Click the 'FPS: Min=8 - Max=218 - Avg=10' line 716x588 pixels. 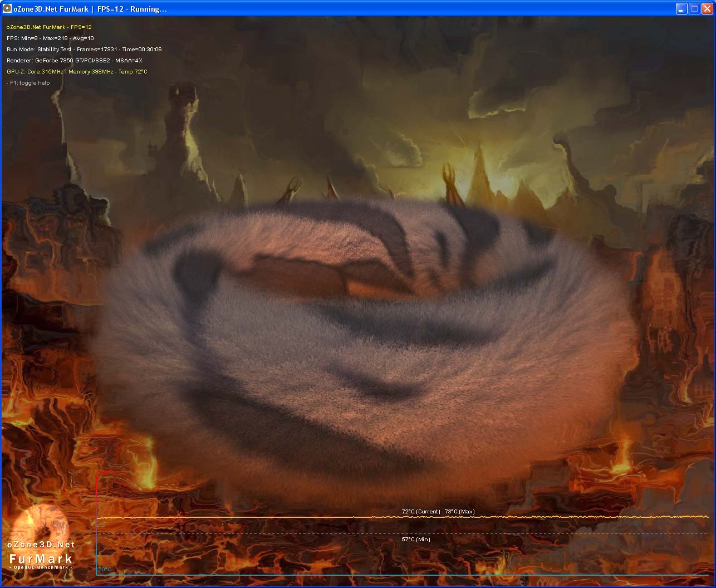(50, 38)
